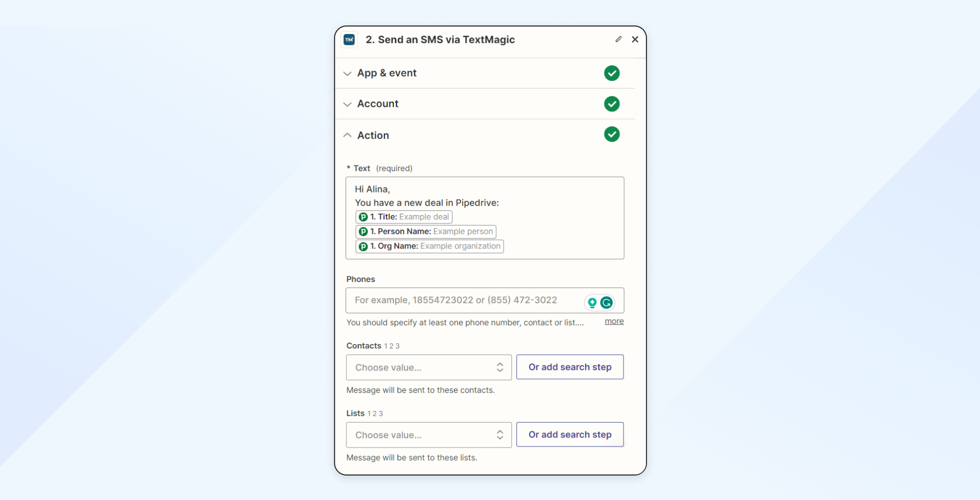Click the 'Text (required)' field label
This screenshot has height=500, width=980.
tap(379, 168)
